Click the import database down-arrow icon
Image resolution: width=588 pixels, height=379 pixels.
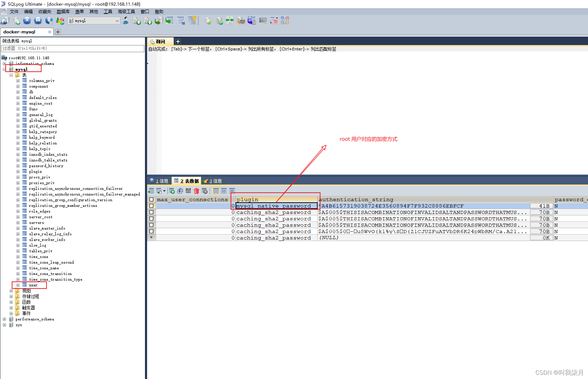click(x=137, y=21)
